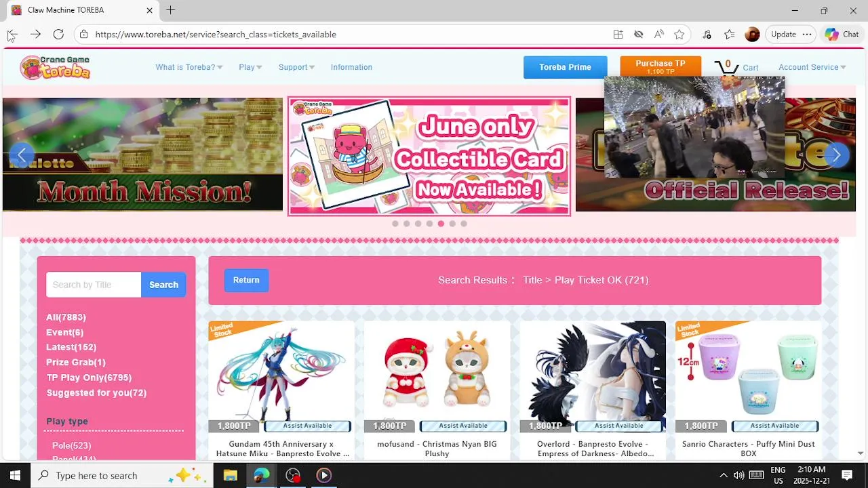Click the browser address bar URL
Image resolution: width=868 pixels, height=488 pixels.
point(216,35)
